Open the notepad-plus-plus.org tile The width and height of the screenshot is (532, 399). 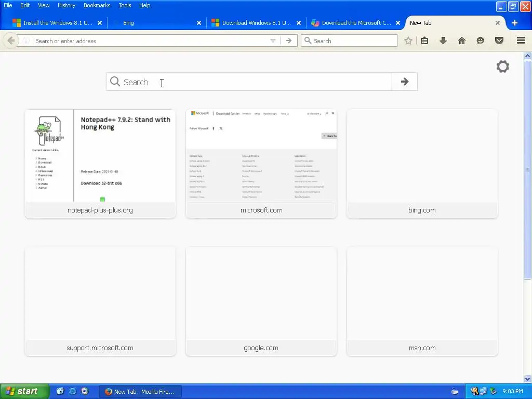tap(100, 164)
